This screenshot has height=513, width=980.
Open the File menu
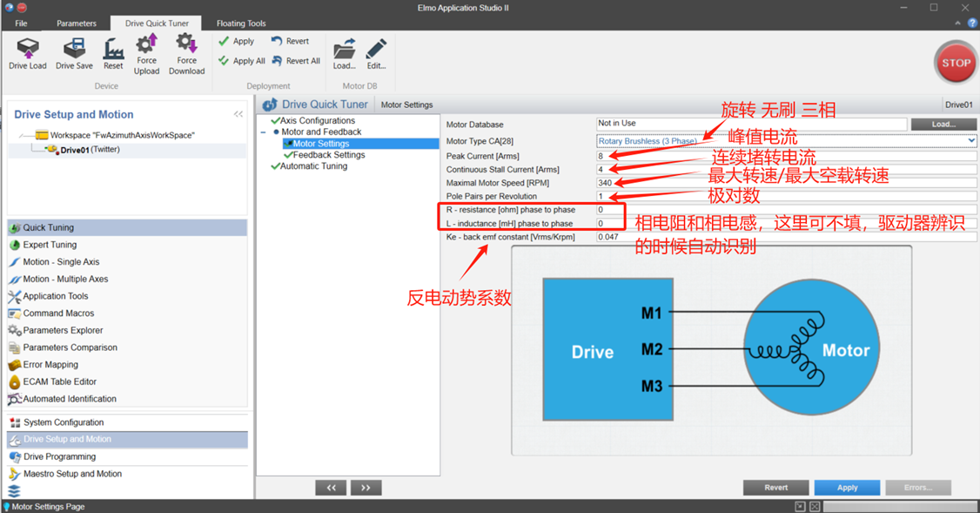tap(21, 24)
